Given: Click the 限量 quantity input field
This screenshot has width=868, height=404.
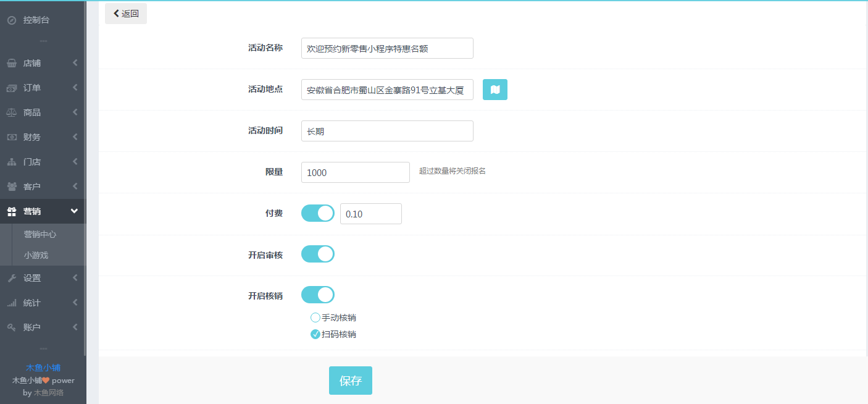Looking at the screenshot, I should click(355, 172).
